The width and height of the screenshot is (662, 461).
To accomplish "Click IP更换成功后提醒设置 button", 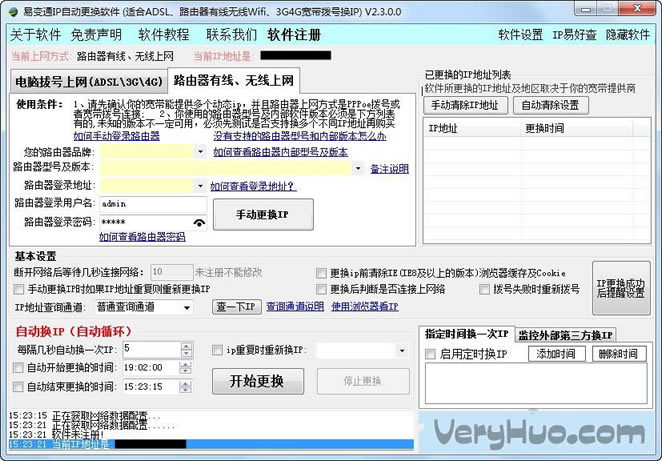I will click(621, 288).
